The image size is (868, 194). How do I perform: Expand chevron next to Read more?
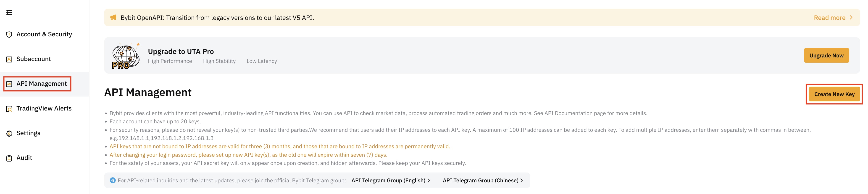(x=851, y=18)
